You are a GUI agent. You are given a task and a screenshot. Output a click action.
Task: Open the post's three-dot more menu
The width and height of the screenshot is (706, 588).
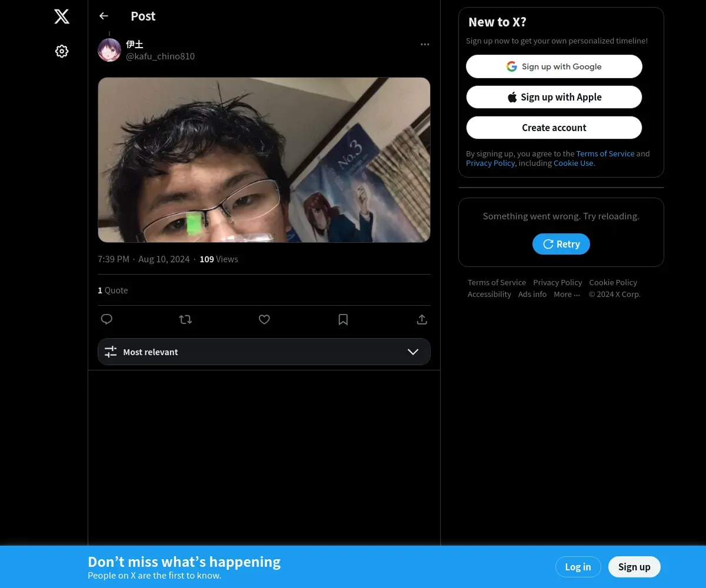click(x=425, y=45)
